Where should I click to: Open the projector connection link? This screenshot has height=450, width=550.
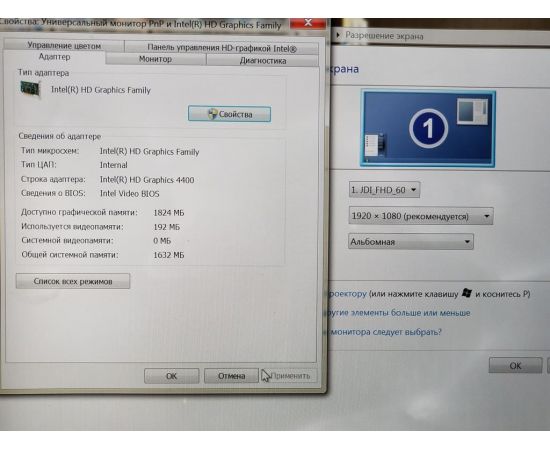pyautogui.click(x=347, y=294)
